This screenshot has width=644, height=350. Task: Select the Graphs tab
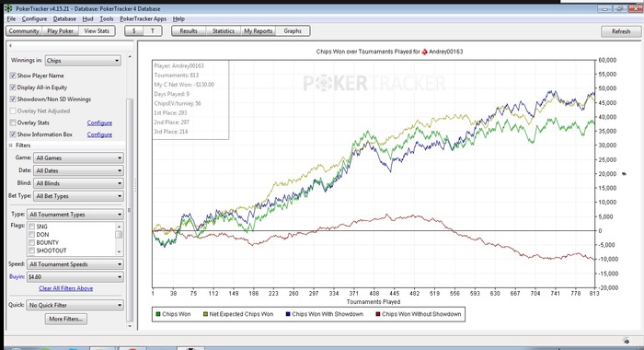click(293, 30)
